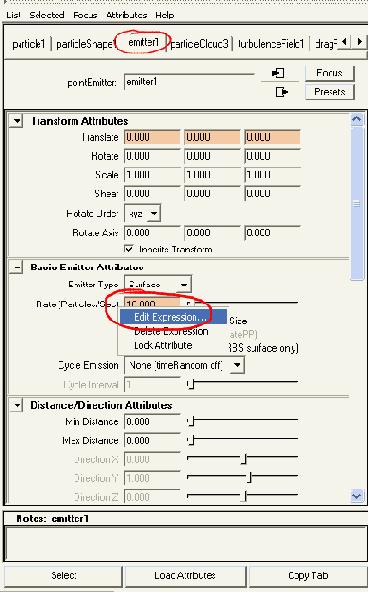Click the Scale Y field

coord(212,175)
